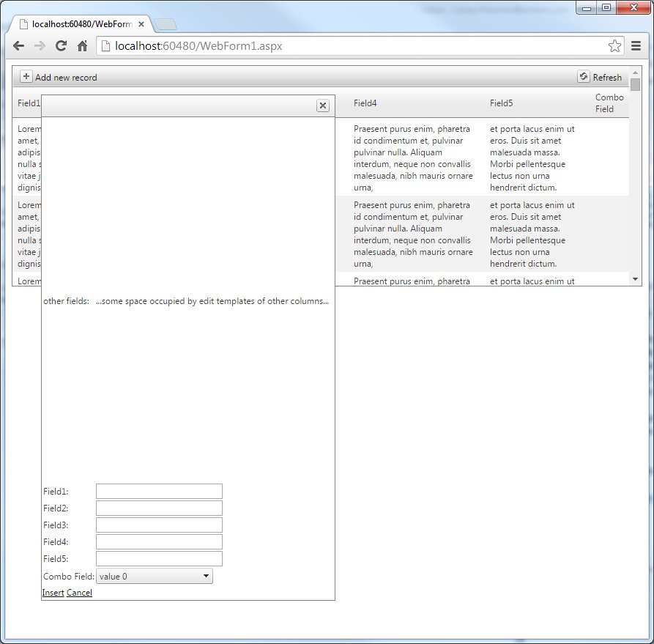Click second row Field5 cell 'et porta lacus'
Screen dimensions: 654x644
click(x=532, y=234)
